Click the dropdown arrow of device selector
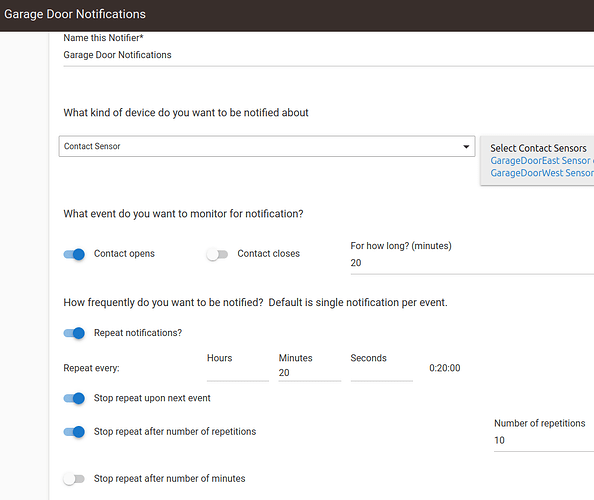The height and width of the screenshot is (500, 594). point(466,147)
